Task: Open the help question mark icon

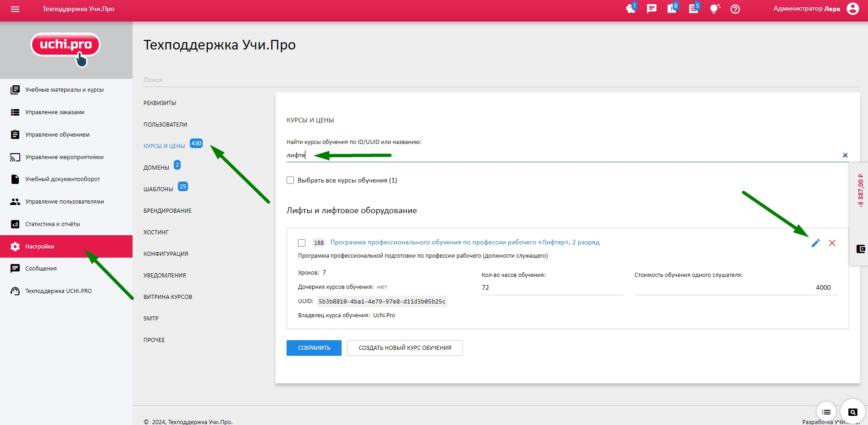Action: pos(735,9)
